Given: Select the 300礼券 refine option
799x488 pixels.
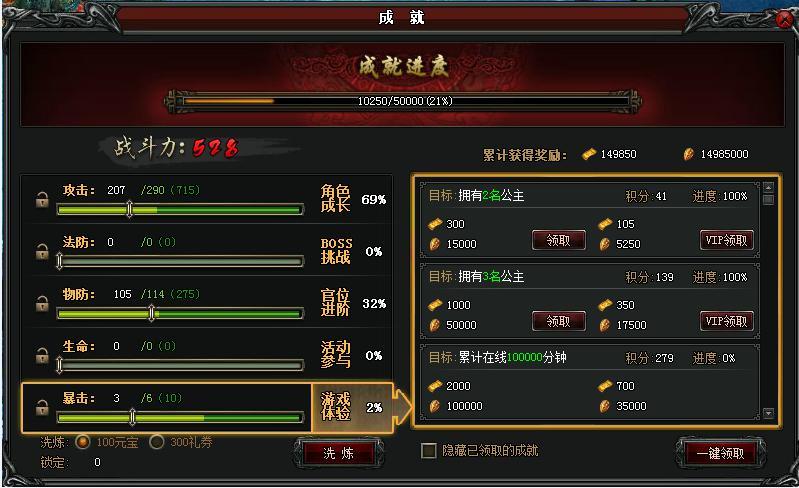Looking at the screenshot, I should [156, 442].
